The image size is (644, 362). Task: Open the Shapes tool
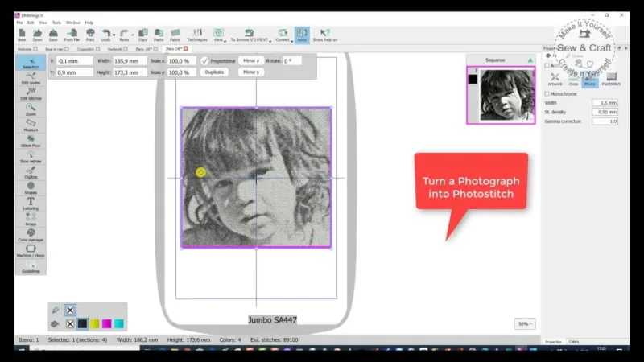(31, 188)
